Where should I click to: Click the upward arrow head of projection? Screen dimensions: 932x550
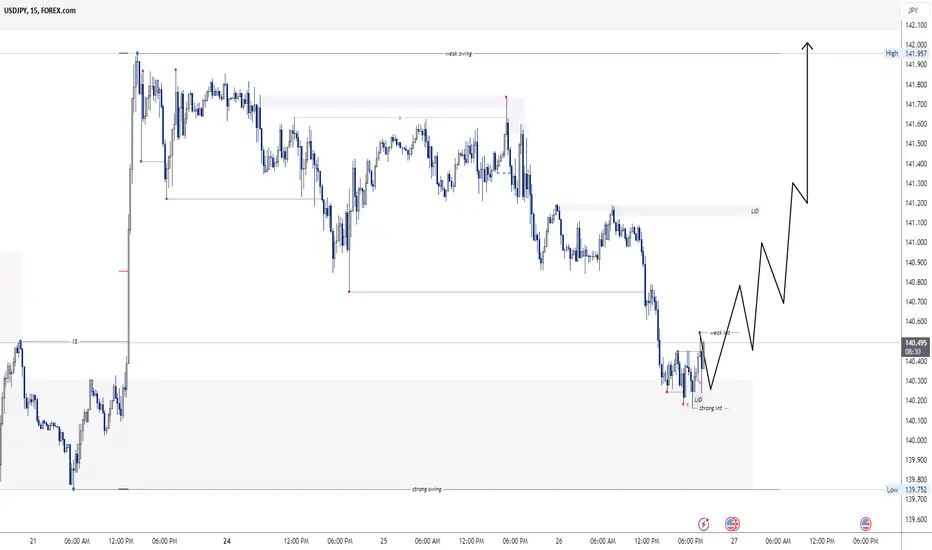click(x=807, y=46)
